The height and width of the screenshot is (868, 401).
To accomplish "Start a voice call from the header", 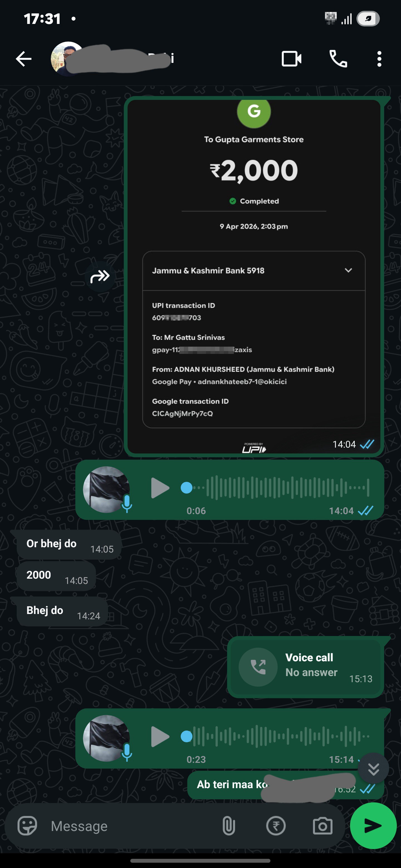I will [338, 59].
